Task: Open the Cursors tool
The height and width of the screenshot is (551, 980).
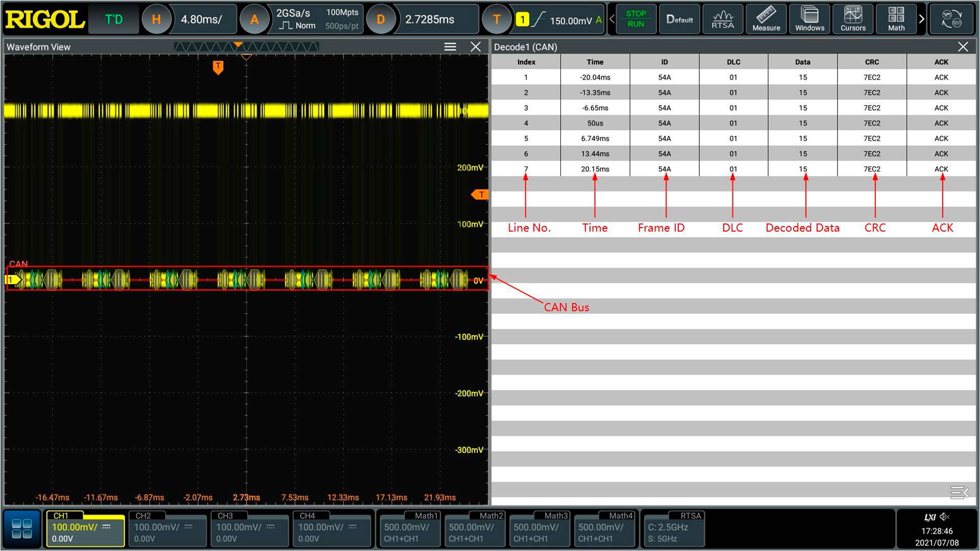Action: click(x=852, y=19)
